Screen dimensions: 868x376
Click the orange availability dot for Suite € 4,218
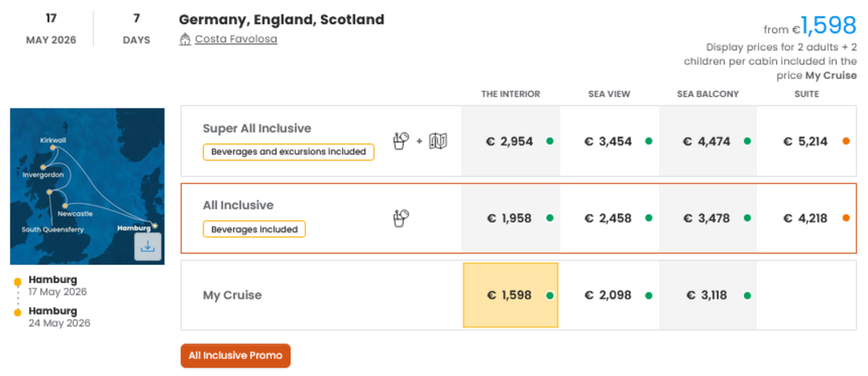point(846,218)
